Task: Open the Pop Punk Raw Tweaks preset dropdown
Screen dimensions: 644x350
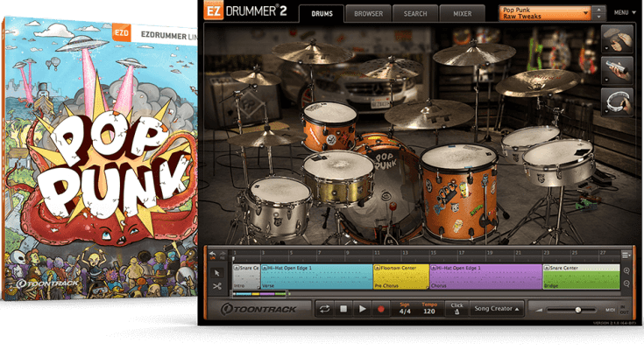Action: (x=551, y=13)
